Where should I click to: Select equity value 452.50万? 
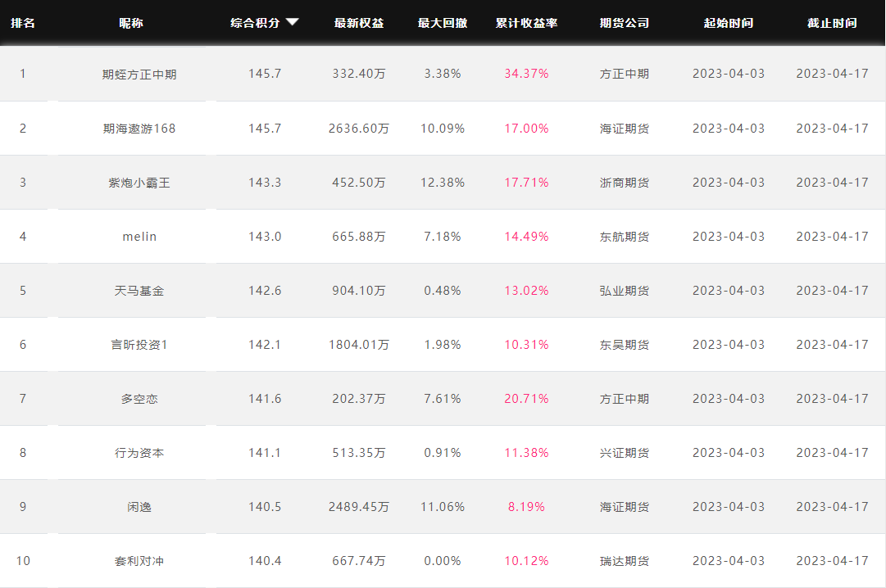tap(359, 183)
